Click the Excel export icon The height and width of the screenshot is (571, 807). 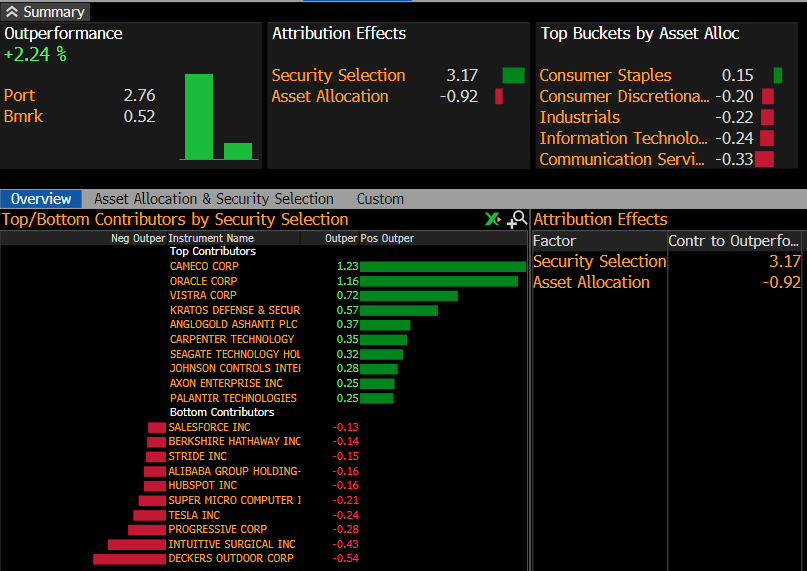click(492, 219)
